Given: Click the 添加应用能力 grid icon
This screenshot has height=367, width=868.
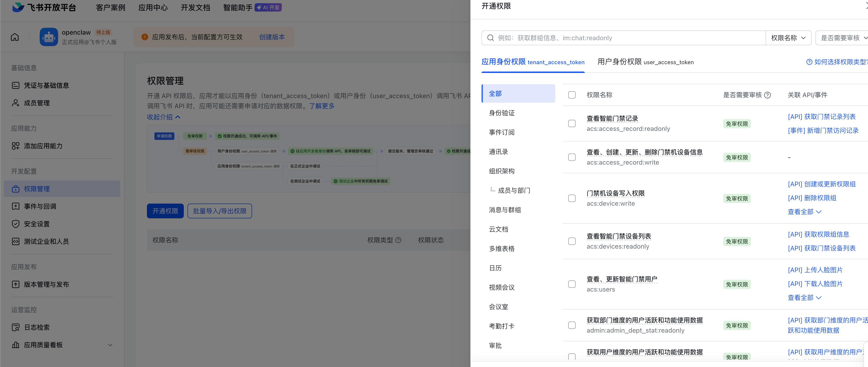Looking at the screenshot, I should point(15,146).
